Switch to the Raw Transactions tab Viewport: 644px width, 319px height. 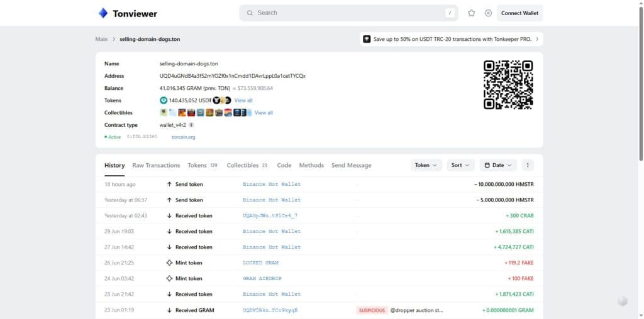pyautogui.click(x=156, y=165)
